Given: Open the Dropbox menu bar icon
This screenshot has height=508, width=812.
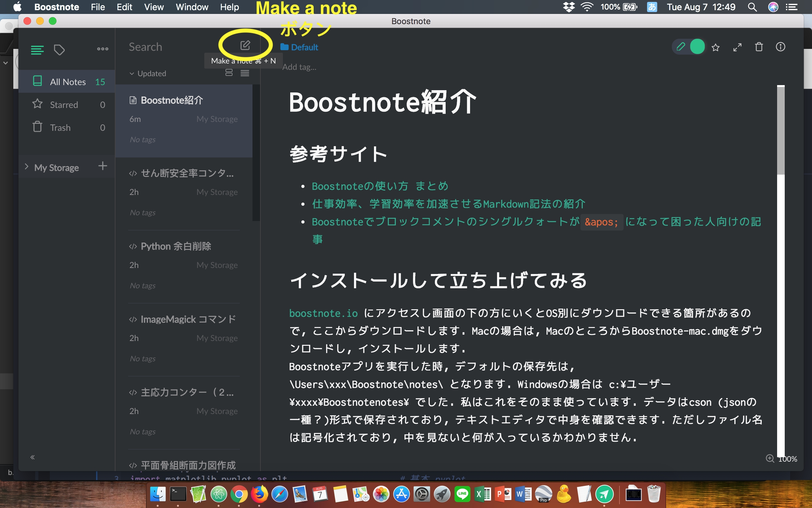Looking at the screenshot, I should point(569,7).
